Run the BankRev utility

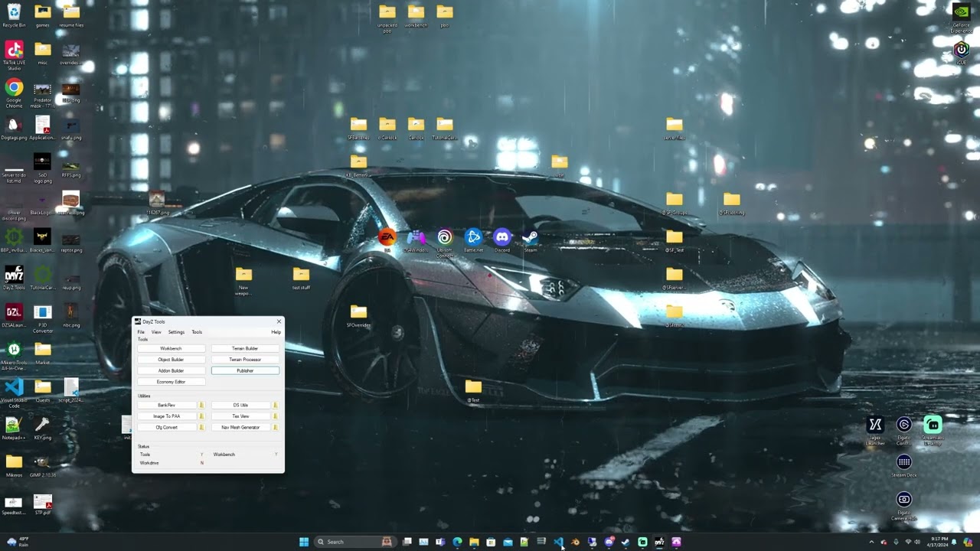coord(166,405)
